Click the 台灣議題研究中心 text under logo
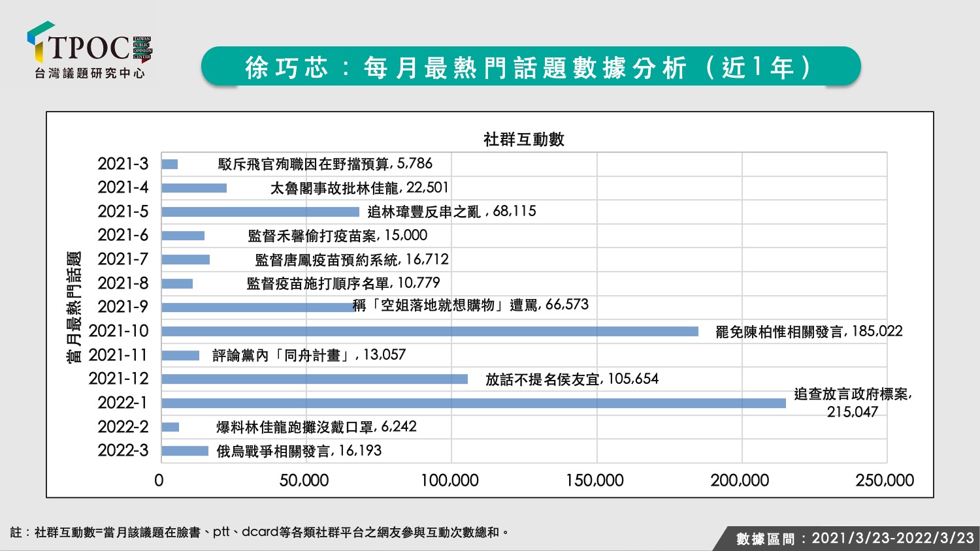The width and height of the screenshot is (980, 551). point(90,73)
